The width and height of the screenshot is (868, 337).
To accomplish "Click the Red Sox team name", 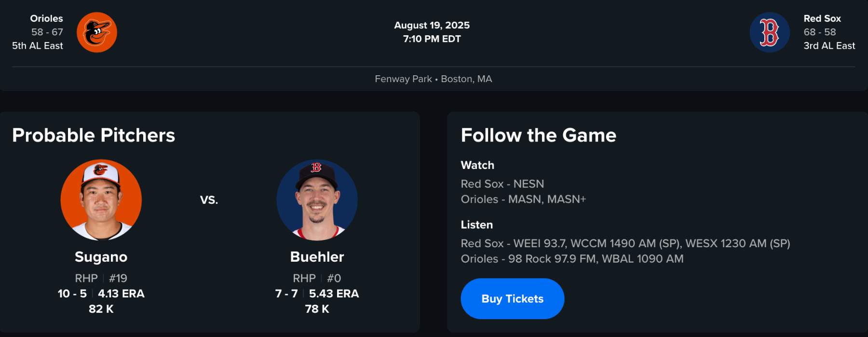I will [x=822, y=18].
